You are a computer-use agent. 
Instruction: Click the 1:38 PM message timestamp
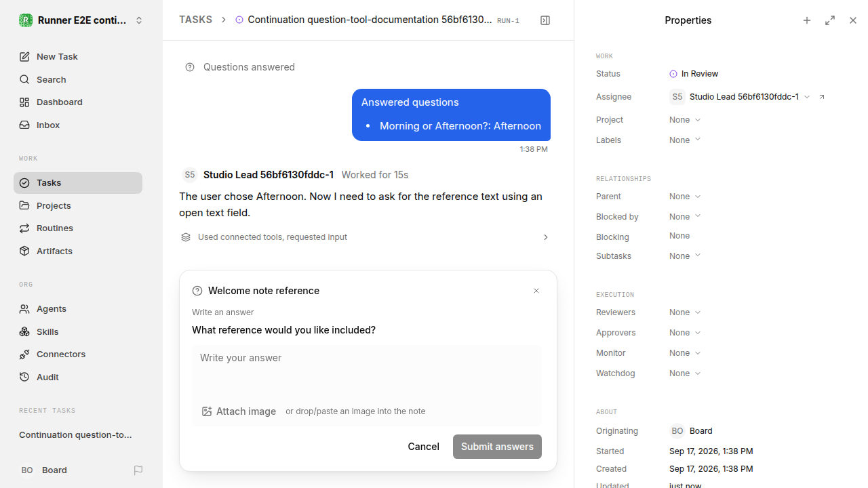[x=534, y=149]
